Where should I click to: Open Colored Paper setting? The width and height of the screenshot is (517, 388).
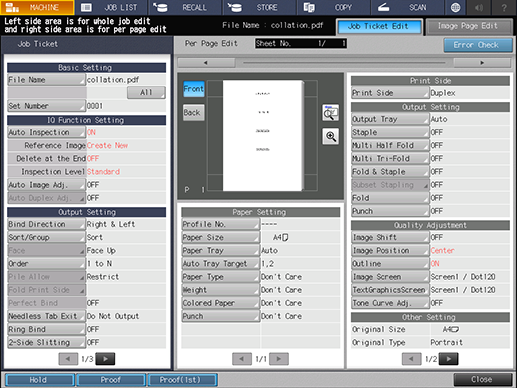point(220,303)
